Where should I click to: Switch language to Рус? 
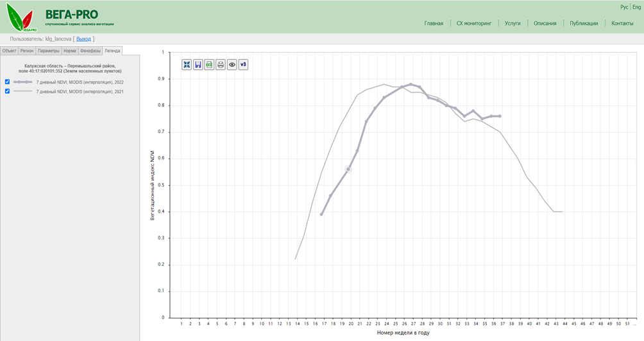624,7
